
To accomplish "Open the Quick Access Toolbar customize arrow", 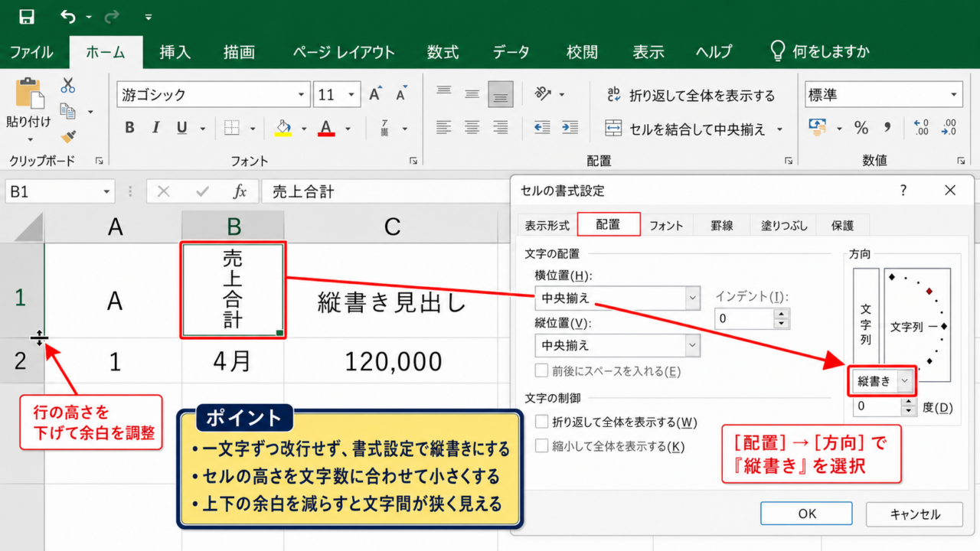I will (x=149, y=17).
